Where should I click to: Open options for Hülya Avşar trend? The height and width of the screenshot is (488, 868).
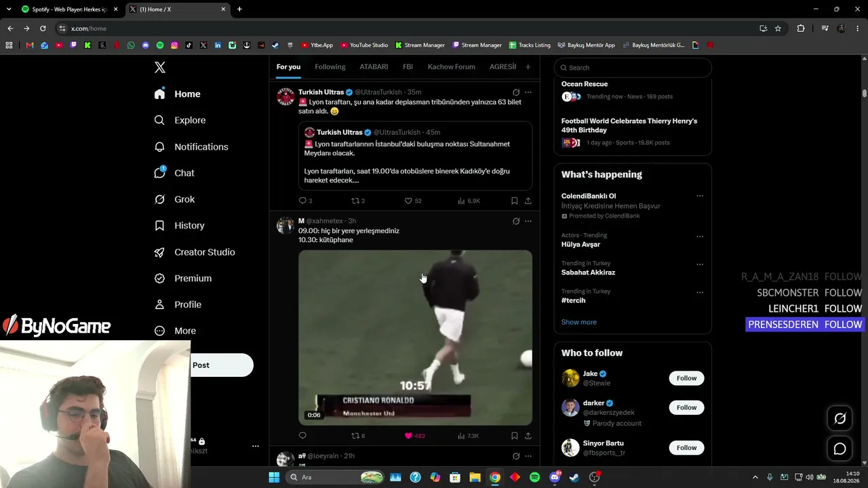700,237
